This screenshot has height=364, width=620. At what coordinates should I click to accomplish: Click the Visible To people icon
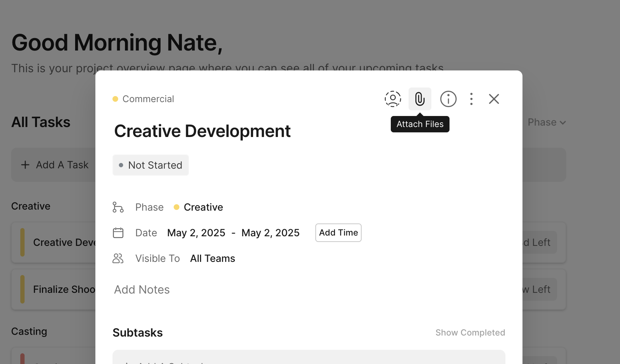click(x=118, y=258)
